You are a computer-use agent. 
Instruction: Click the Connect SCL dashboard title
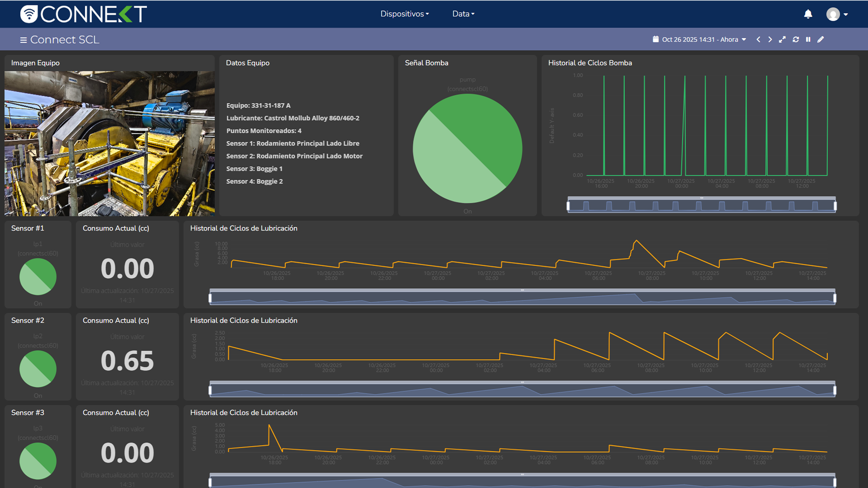point(64,40)
